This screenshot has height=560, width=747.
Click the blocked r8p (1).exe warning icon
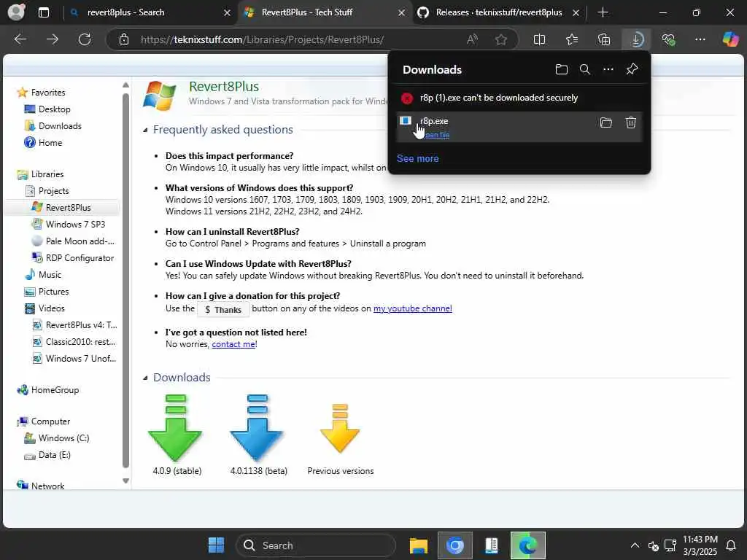click(x=407, y=98)
